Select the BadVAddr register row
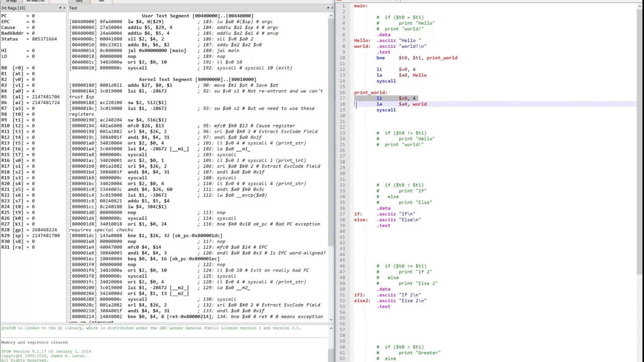 tap(18, 33)
